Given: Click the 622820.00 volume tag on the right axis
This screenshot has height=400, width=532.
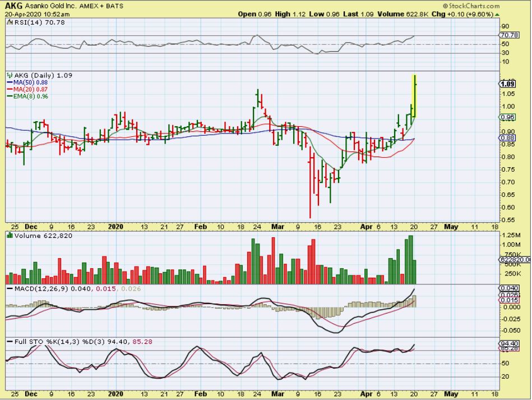Looking at the screenshot, I should 515,260.
